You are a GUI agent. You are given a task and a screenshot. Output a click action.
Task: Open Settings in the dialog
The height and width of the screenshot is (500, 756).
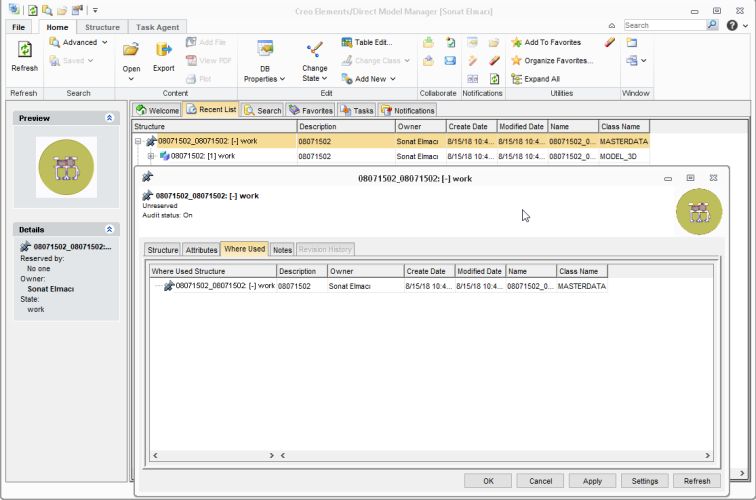pos(645,481)
